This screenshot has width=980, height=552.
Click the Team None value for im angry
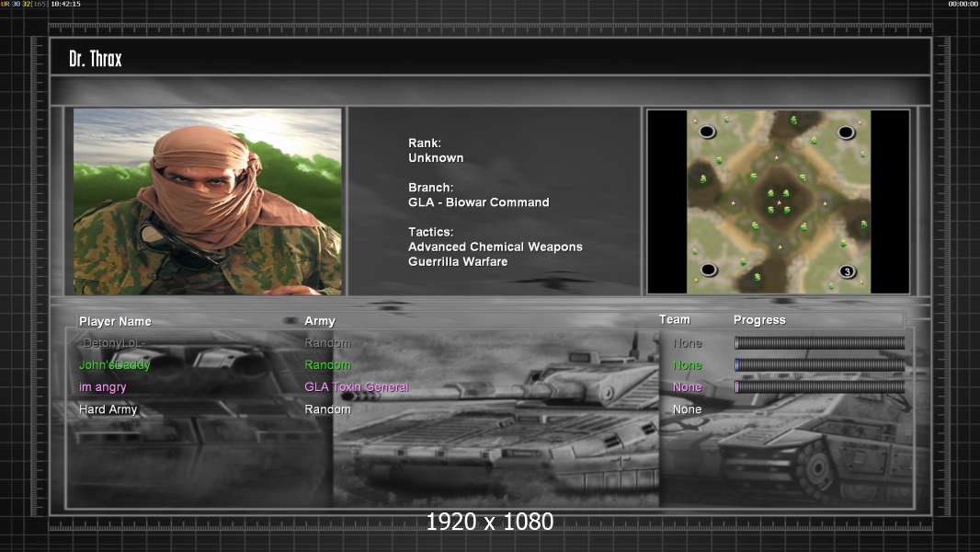pyautogui.click(x=687, y=387)
